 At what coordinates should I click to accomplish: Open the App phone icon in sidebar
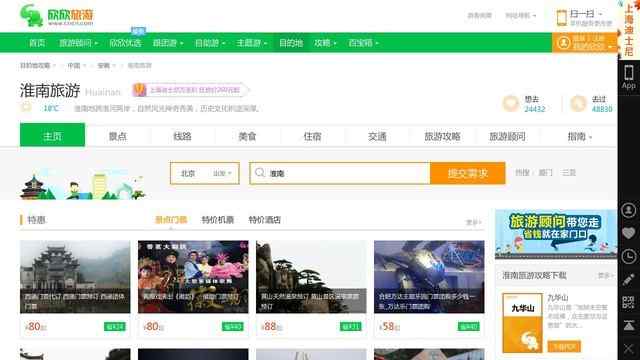tap(629, 77)
